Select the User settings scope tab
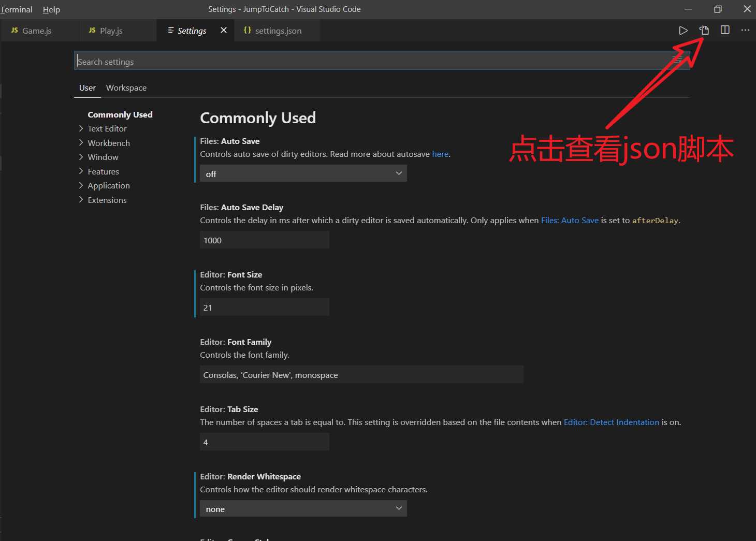 point(88,88)
